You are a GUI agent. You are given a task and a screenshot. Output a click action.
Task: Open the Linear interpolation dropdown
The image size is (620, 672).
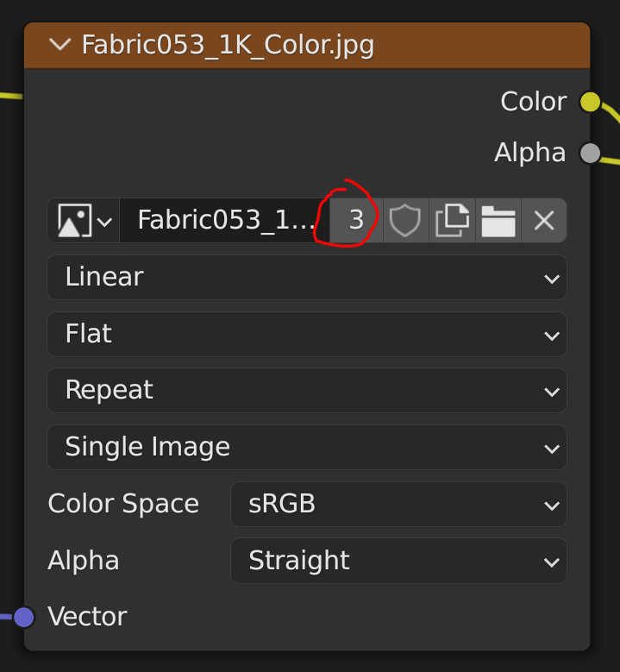pos(306,278)
